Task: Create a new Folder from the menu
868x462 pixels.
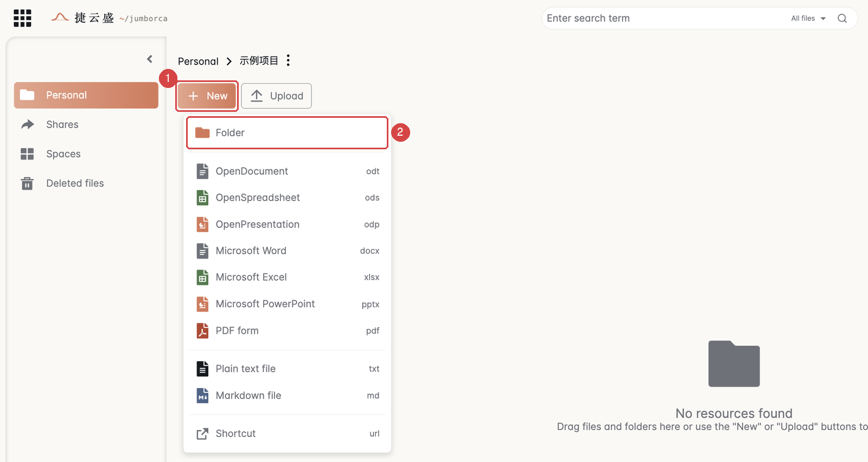Action: tap(287, 132)
